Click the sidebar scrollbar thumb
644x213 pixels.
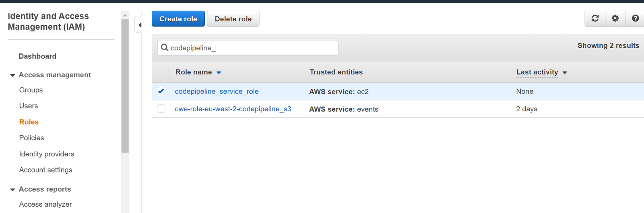tap(125, 85)
